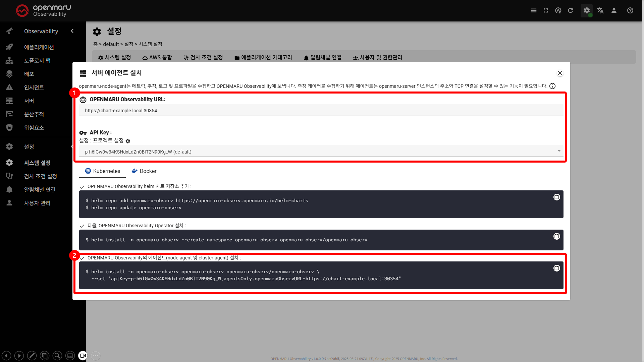644x362 pixels.
Task: Open the AWS 통합 settings tab
Action: click(157, 57)
